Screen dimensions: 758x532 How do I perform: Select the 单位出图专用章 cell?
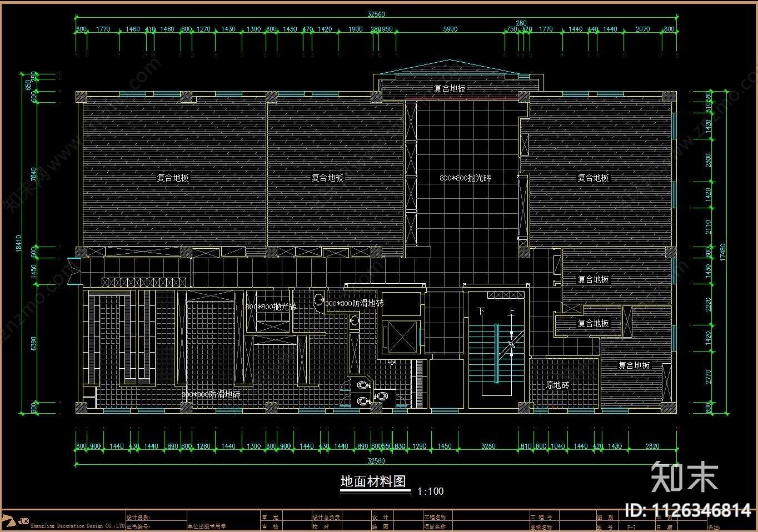click(x=206, y=526)
